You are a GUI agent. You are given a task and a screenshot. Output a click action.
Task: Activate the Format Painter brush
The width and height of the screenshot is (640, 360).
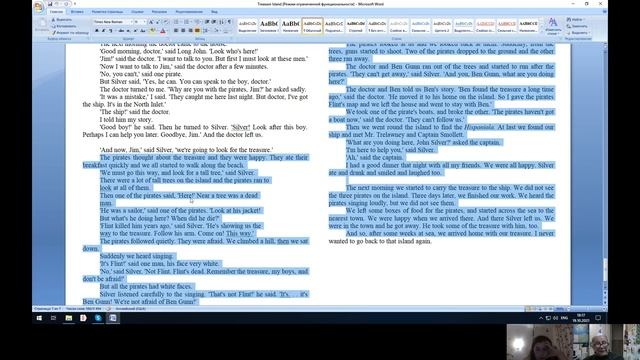(x=70, y=33)
